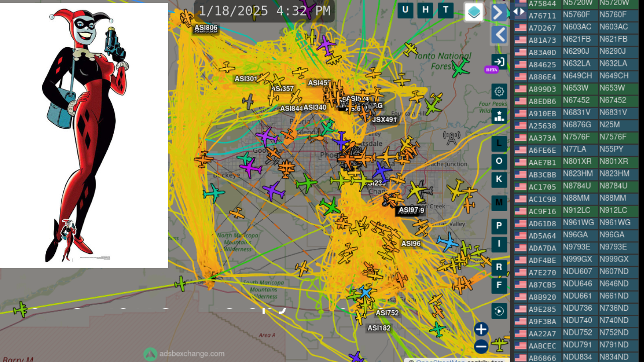Toggle the R map button
The image size is (644, 362).
[499, 267]
